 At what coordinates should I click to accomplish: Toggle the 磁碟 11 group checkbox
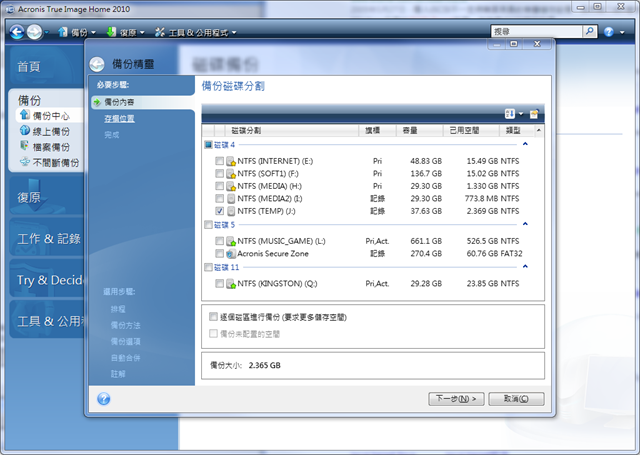[208, 267]
